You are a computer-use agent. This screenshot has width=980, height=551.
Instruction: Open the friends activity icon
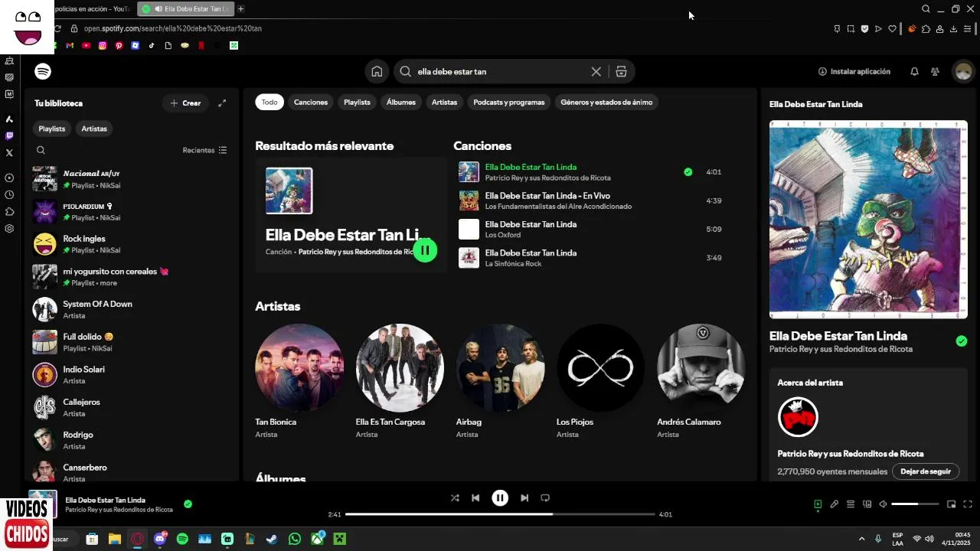tap(935, 71)
